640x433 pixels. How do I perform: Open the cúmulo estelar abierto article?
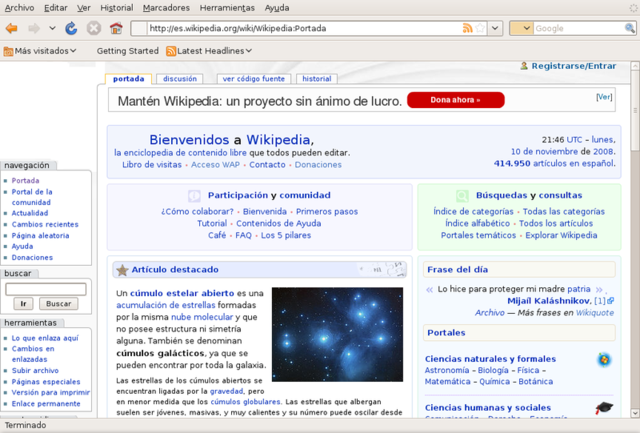(x=182, y=293)
